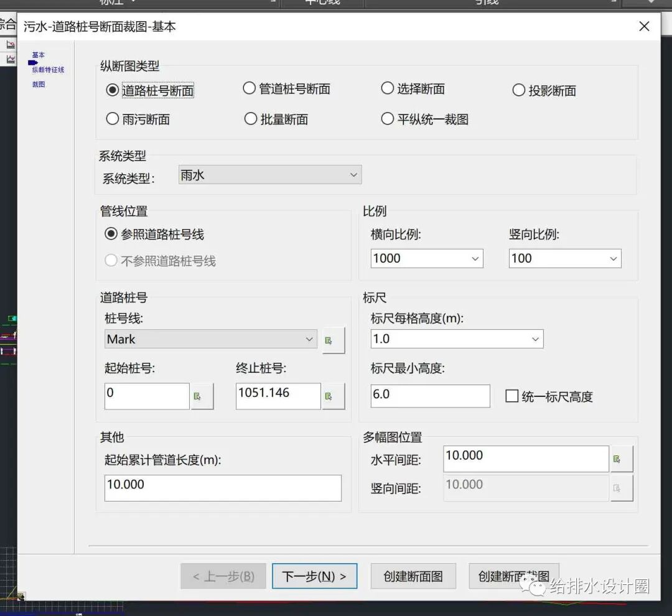Select the 投影断面 radio button
Screen dimensions: 672x616
(518, 89)
